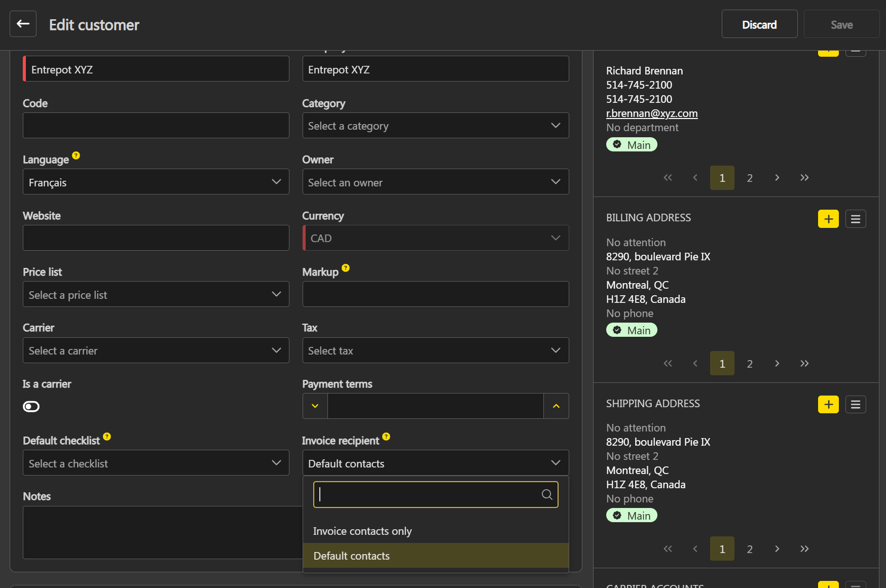Focus the Code input field
886x588 pixels.
point(156,126)
